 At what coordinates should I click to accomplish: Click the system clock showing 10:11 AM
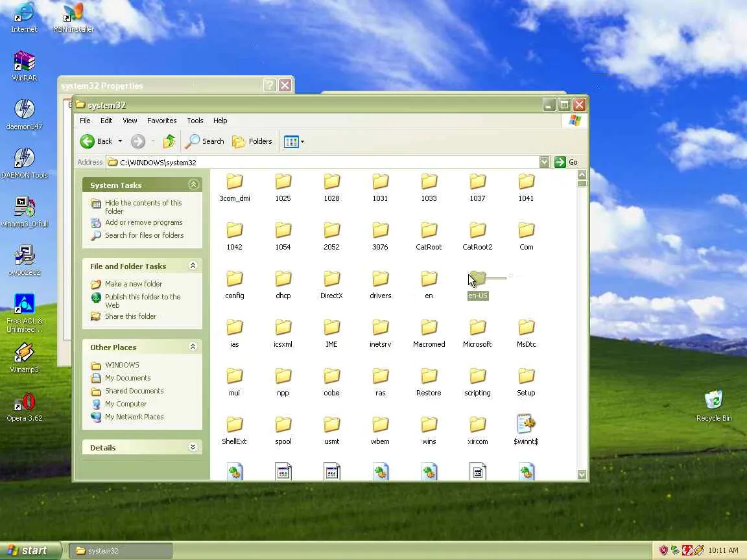pyautogui.click(x=723, y=550)
